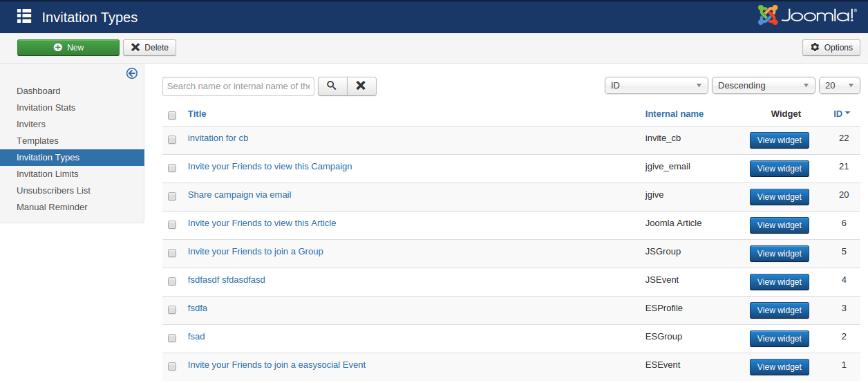Click the search name input field
This screenshot has height=383, width=868.
(x=238, y=86)
